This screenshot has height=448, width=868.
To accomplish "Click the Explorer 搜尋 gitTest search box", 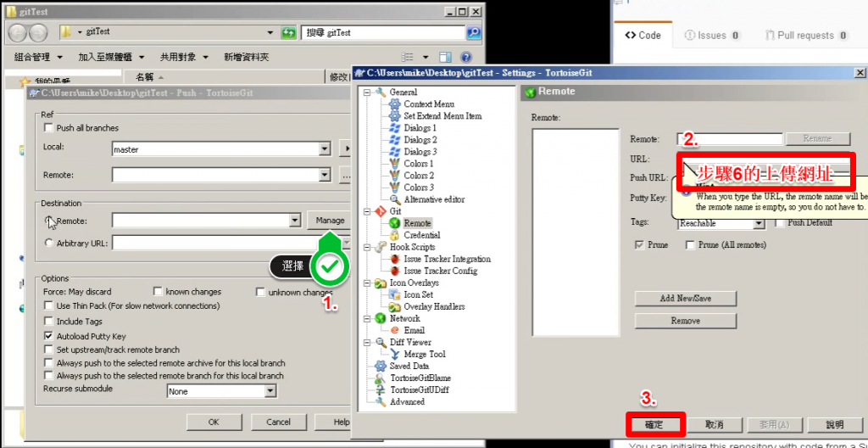I will 384,33.
